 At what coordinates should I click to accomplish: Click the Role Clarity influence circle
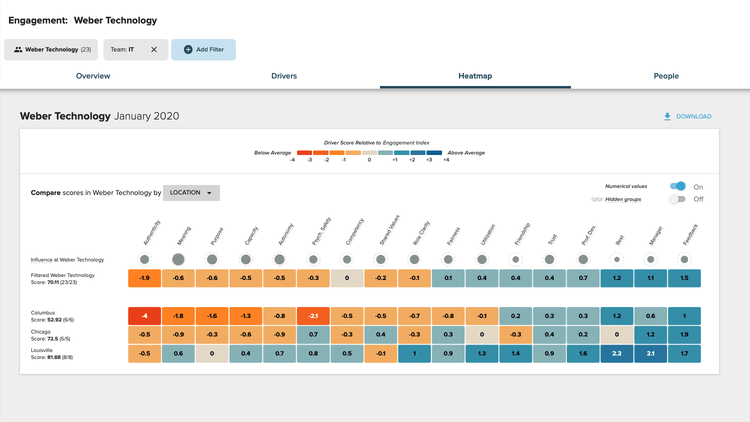point(414,259)
